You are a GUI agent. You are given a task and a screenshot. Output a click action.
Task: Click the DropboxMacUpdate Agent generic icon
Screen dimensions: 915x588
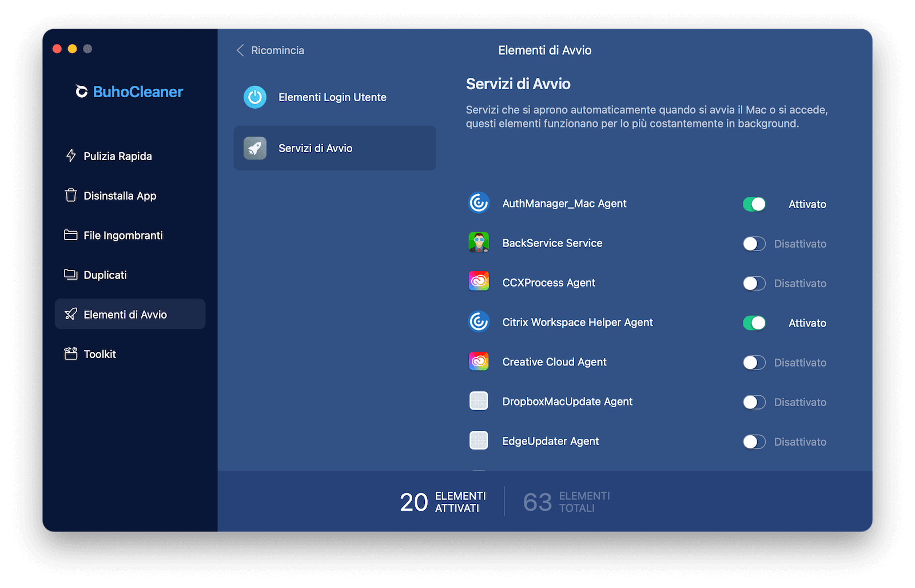click(479, 400)
